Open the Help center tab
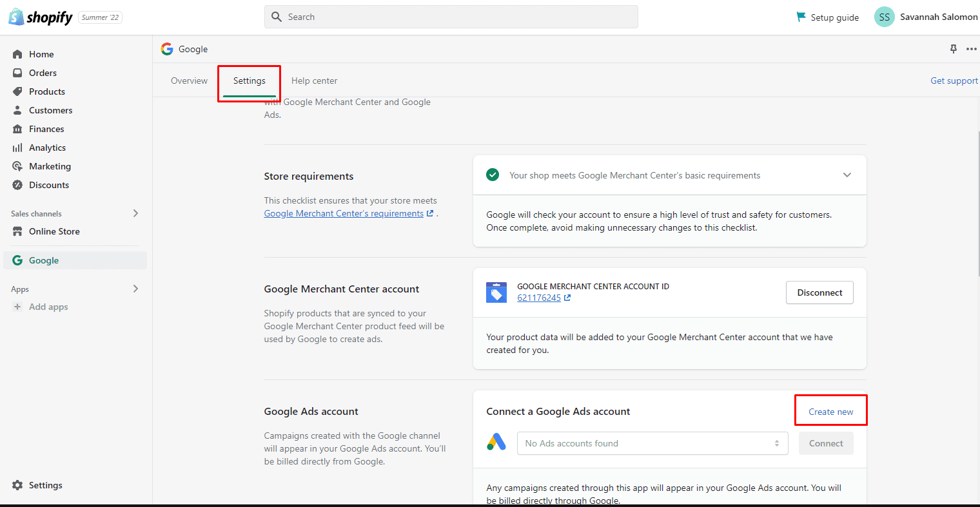980x507 pixels. point(314,81)
